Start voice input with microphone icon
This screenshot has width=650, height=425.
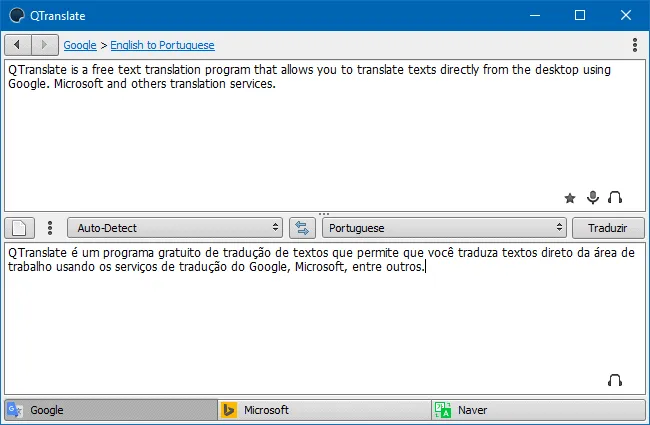[593, 198]
